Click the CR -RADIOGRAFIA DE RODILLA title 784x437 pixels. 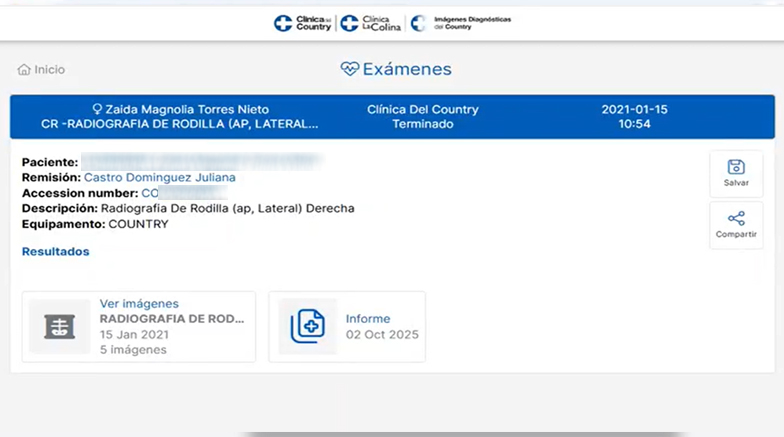pyautogui.click(x=180, y=124)
